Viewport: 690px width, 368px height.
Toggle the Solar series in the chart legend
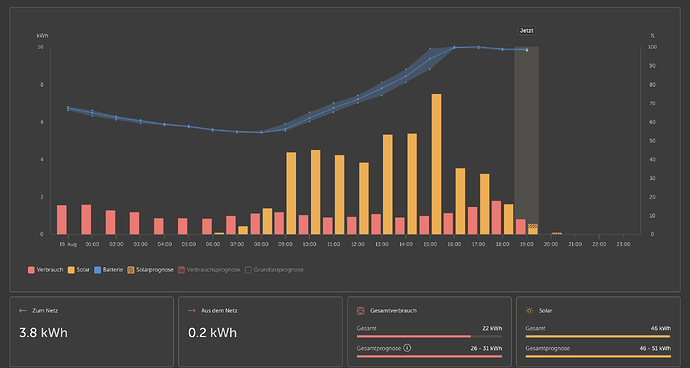[x=79, y=270]
